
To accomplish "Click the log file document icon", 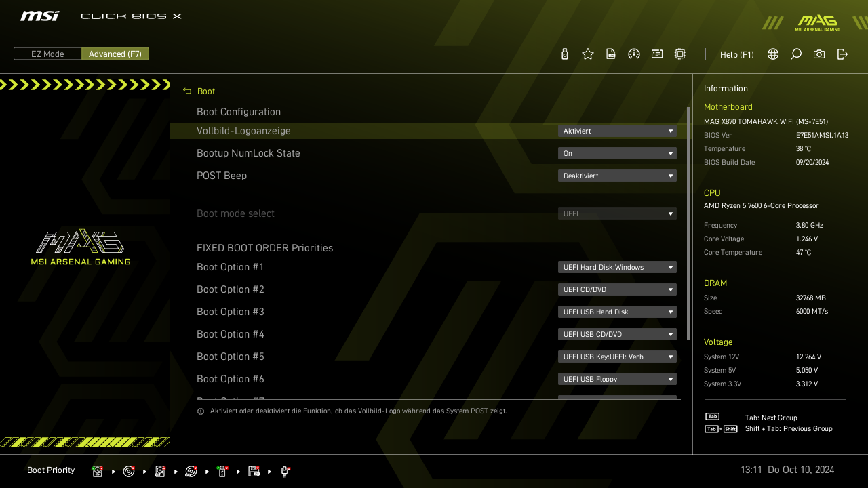I will [611, 54].
